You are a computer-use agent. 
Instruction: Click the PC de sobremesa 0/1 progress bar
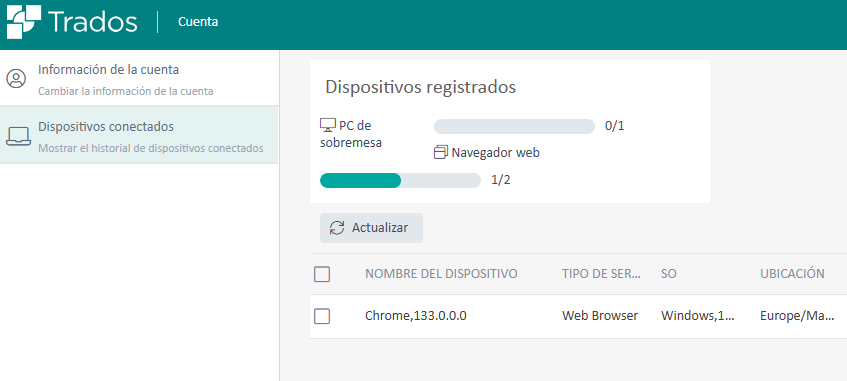click(514, 126)
